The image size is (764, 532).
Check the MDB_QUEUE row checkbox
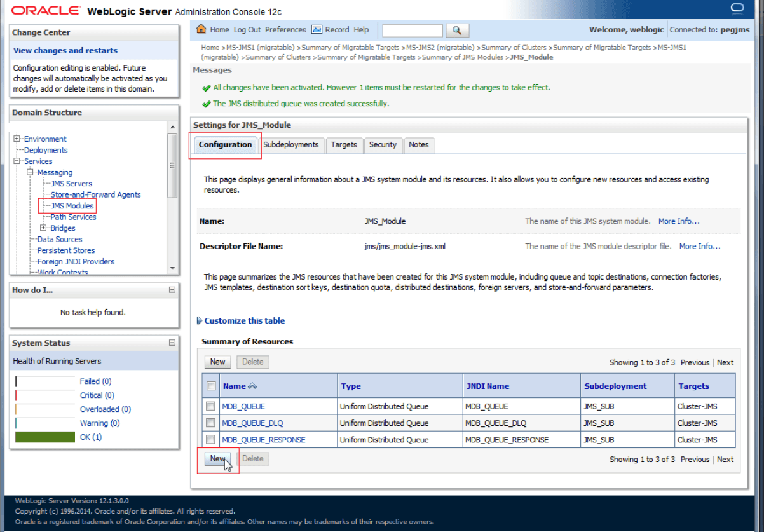(x=212, y=406)
